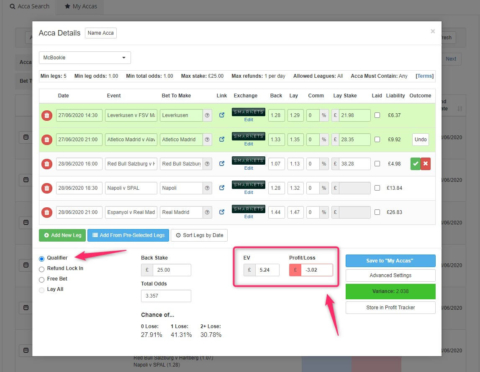This screenshot has width=480, height=372.
Task: Edit exchange for Red Bull Salzburg leg
Action: [249, 168]
